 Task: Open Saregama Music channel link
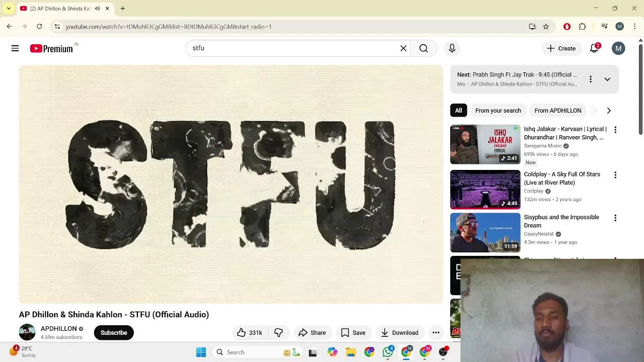coord(542,146)
